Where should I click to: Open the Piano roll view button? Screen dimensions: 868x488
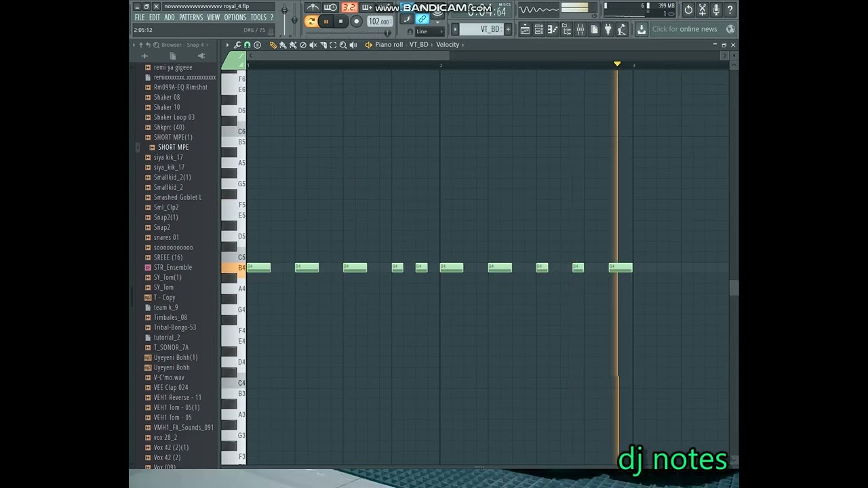[x=553, y=29]
